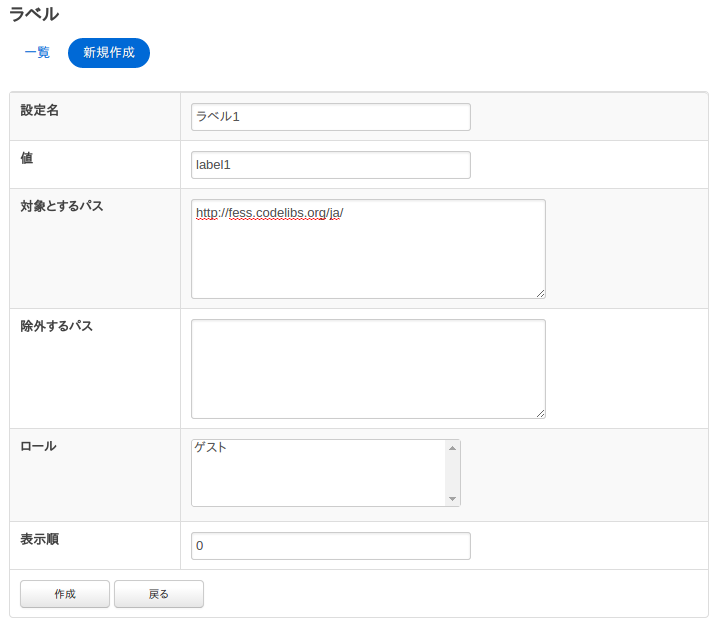Click the 設定名 row label
This screenshot has width=719, height=628.
coord(40,110)
